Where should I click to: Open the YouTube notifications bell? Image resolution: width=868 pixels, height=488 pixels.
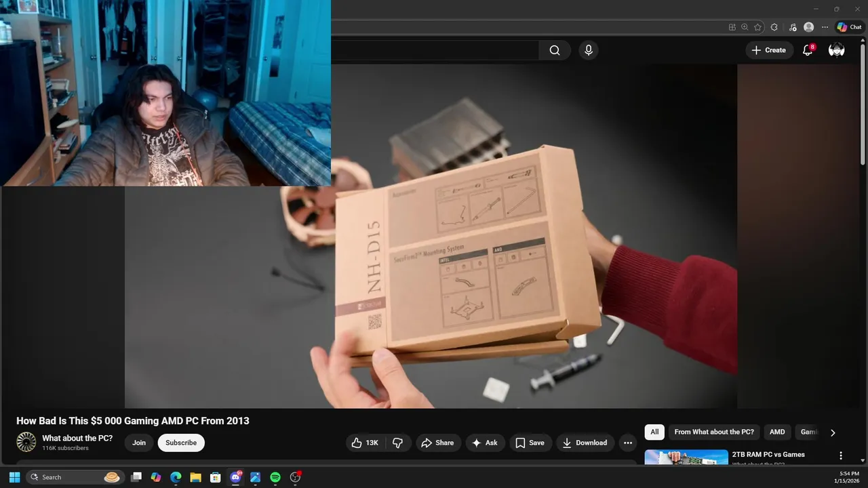[808, 50]
